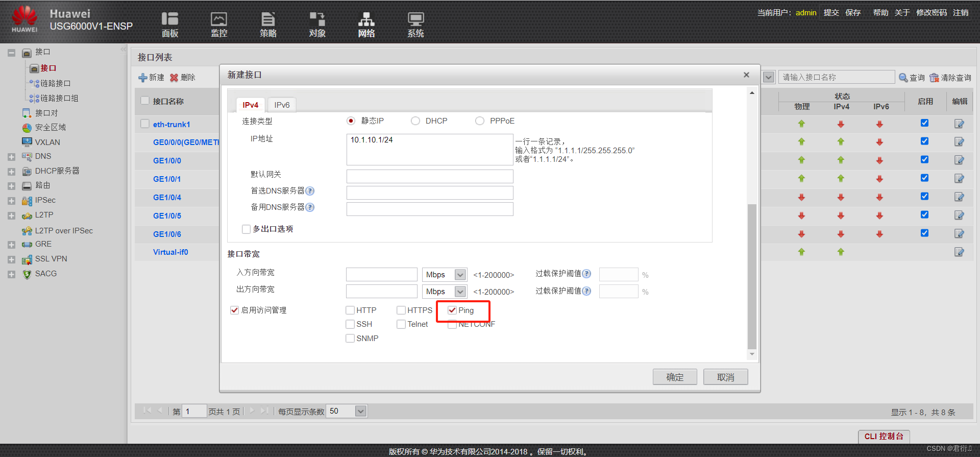Collapse the 接口 tree node

click(x=11, y=53)
